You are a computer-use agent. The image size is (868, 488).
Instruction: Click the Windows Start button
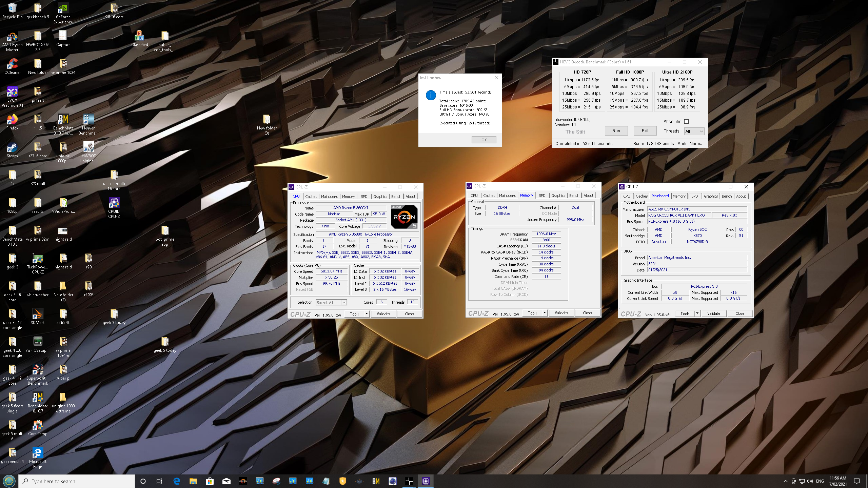(x=9, y=481)
